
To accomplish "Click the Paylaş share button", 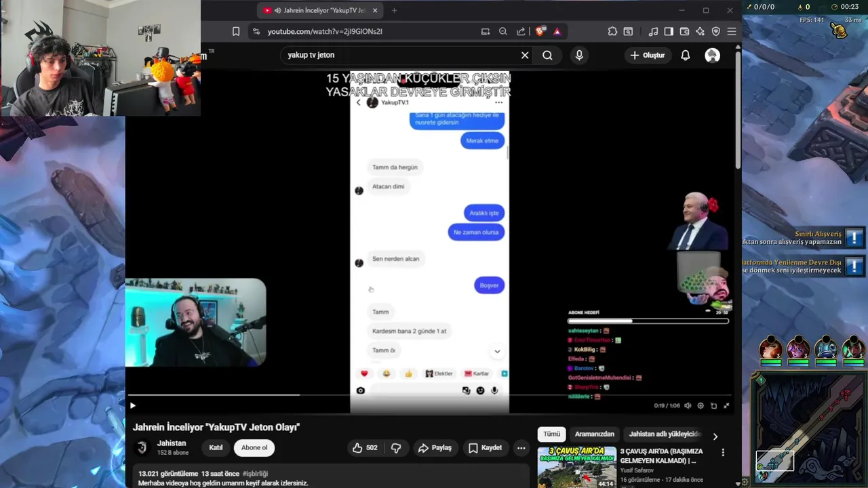I will 435,447.
